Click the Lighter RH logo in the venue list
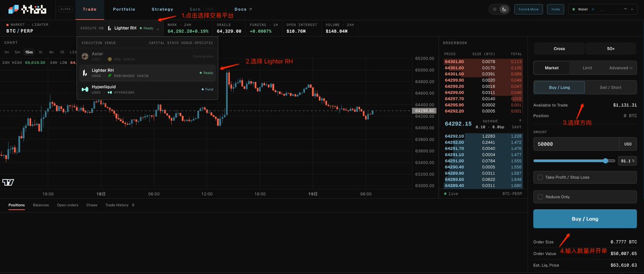Image resolution: width=644 pixels, height=274 pixels. click(85, 72)
